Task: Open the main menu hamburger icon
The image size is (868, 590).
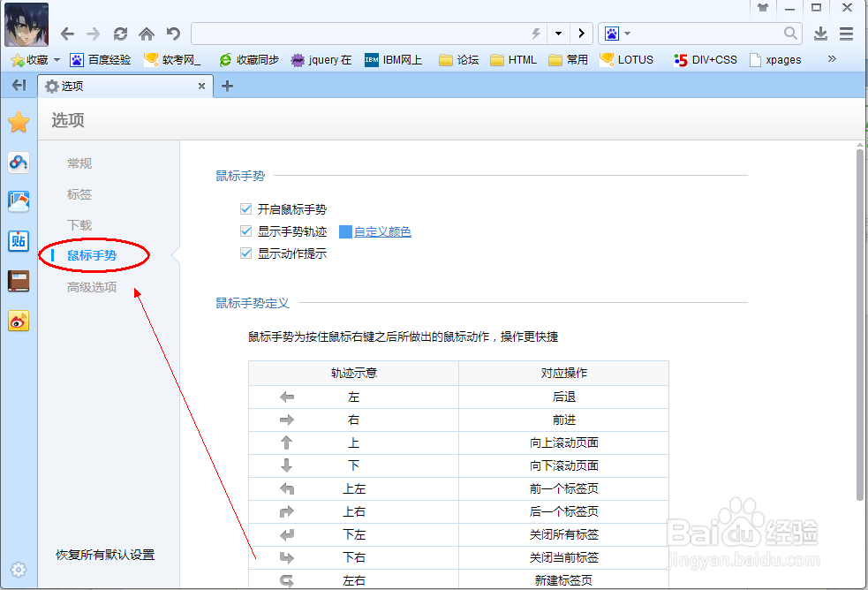Action: click(x=847, y=34)
